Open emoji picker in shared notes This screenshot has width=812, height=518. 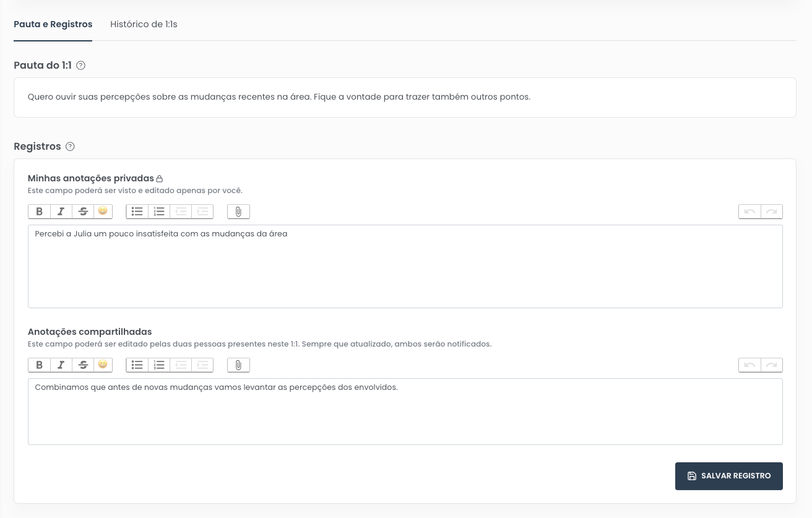103,365
